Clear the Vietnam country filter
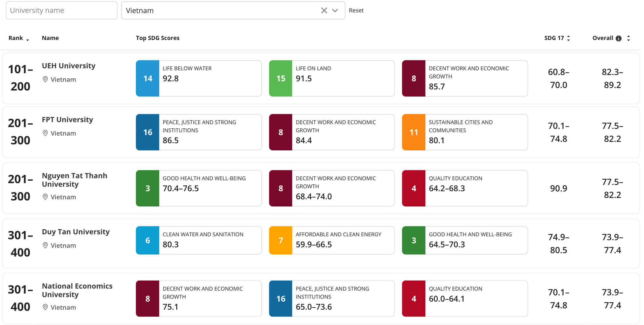 [324, 10]
